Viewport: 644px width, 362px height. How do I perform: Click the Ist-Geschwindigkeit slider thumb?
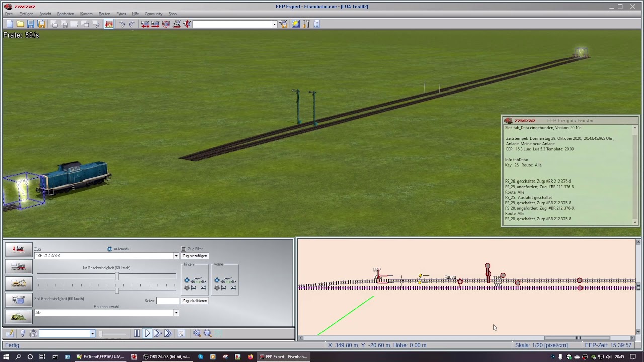tap(117, 276)
